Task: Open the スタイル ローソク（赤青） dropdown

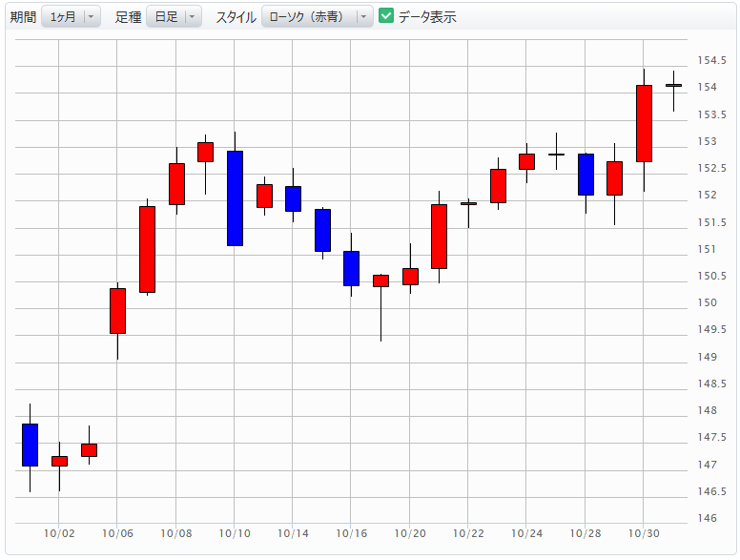Action: [317, 17]
